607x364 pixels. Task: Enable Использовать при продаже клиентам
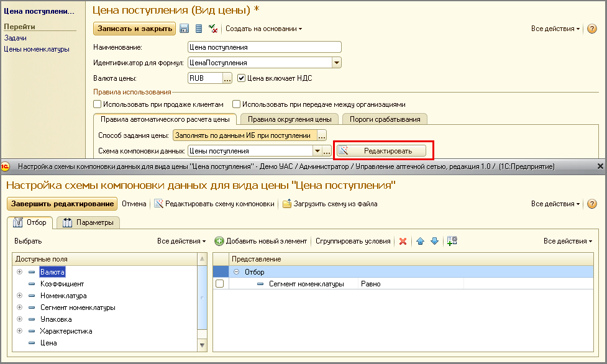pyautogui.click(x=97, y=104)
